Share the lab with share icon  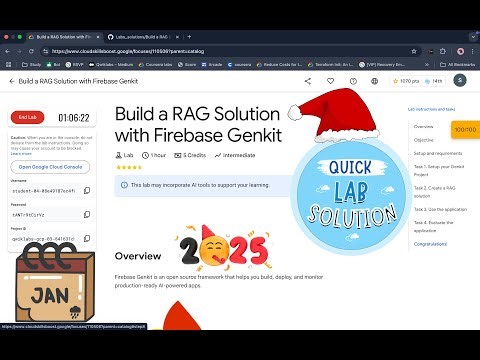point(308,81)
